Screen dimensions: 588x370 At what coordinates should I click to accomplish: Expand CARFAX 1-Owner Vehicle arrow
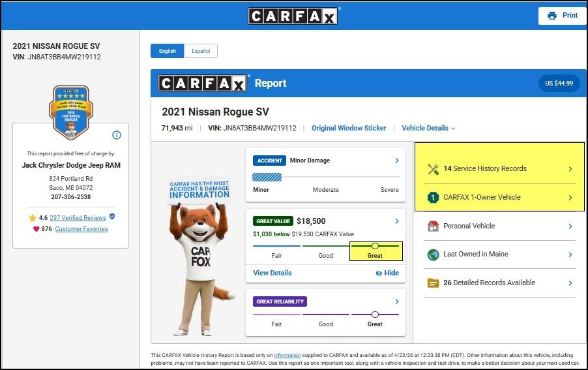tap(570, 198)
